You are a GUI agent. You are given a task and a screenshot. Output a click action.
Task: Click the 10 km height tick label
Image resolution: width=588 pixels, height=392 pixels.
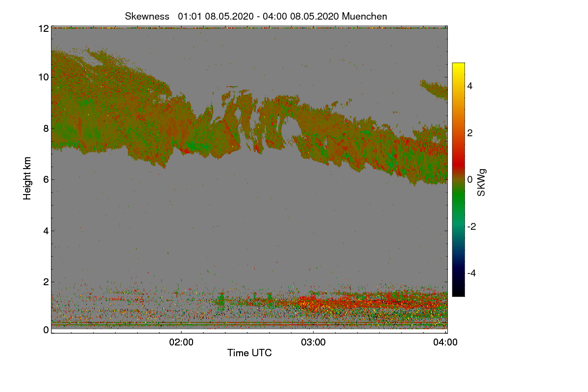[x=44, y=77]
